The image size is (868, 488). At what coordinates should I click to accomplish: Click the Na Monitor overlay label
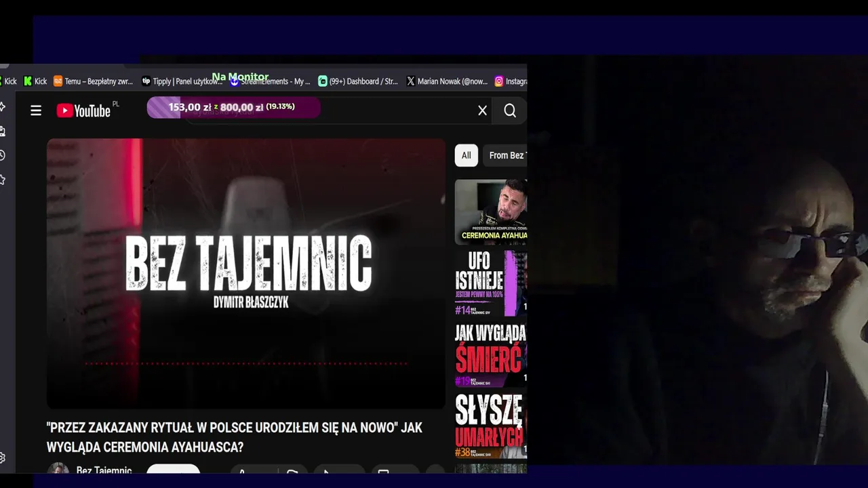tap(241, 77)
